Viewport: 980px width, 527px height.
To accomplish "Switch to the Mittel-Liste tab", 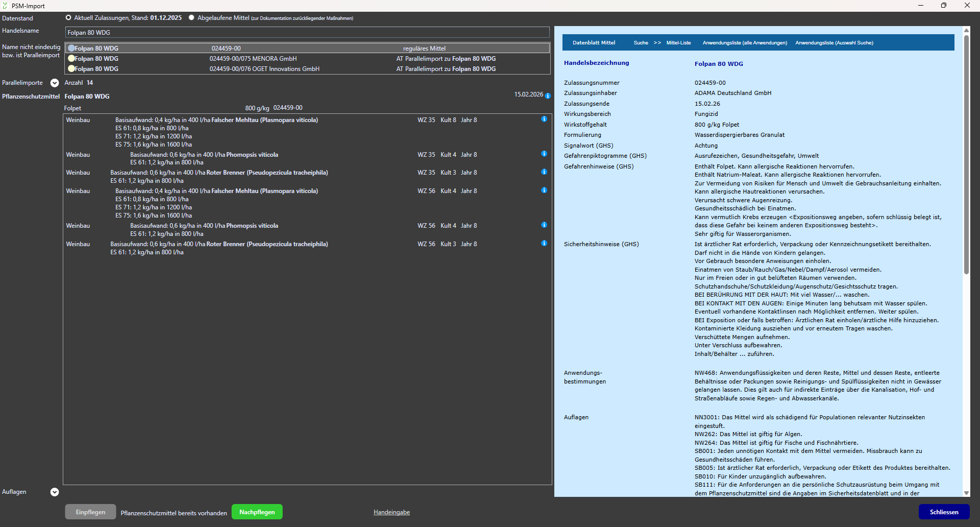I will pos(678,43).
